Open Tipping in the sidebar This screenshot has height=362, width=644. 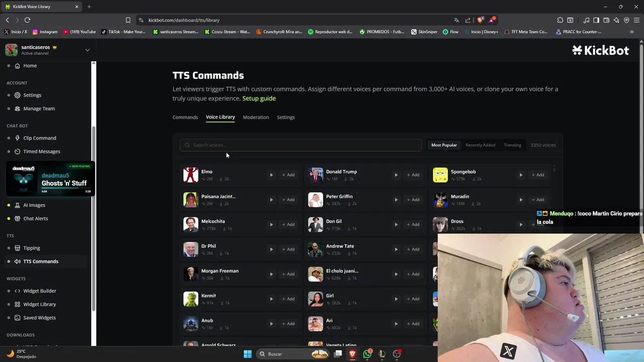32,248
